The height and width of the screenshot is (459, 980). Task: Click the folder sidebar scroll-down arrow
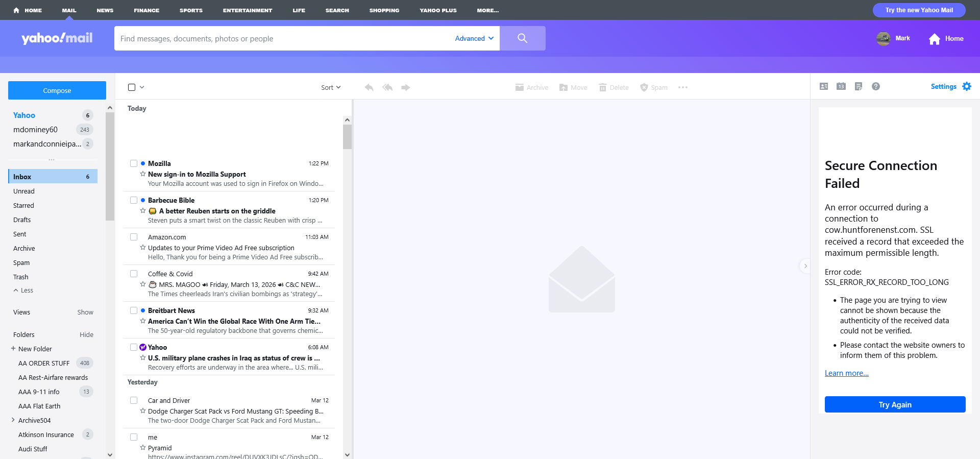coord(110,454)
